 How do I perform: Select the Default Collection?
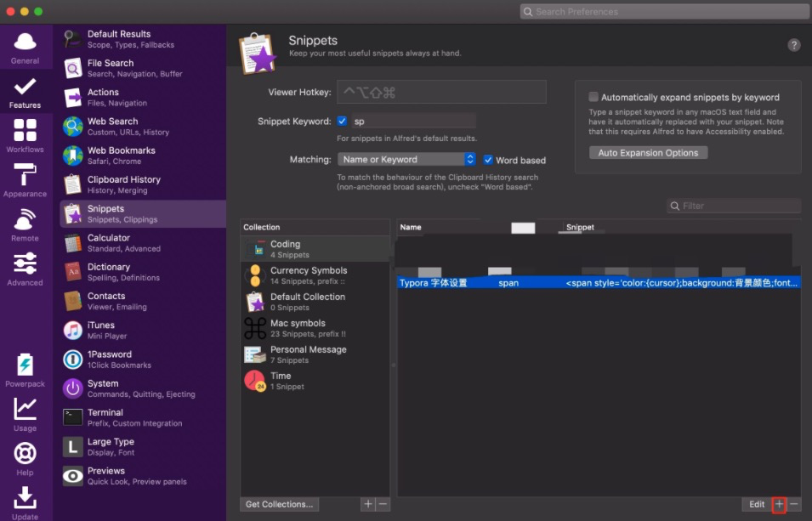click(x=315, y=302)
